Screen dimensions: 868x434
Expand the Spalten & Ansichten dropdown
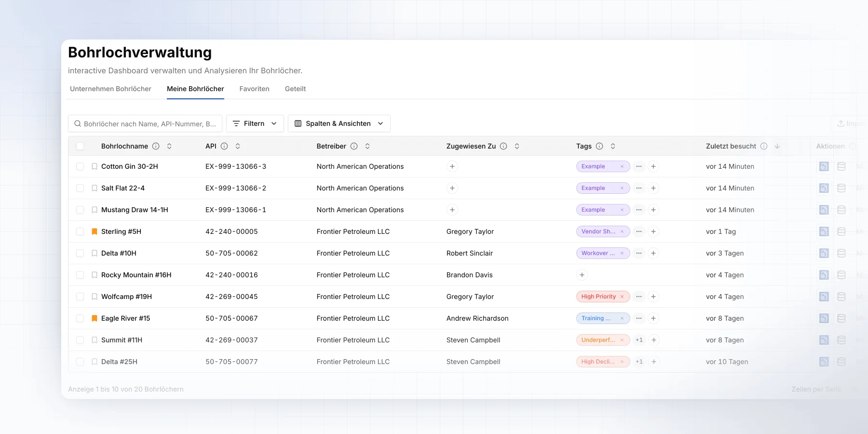pyautogui.click(x=339, y=123)
